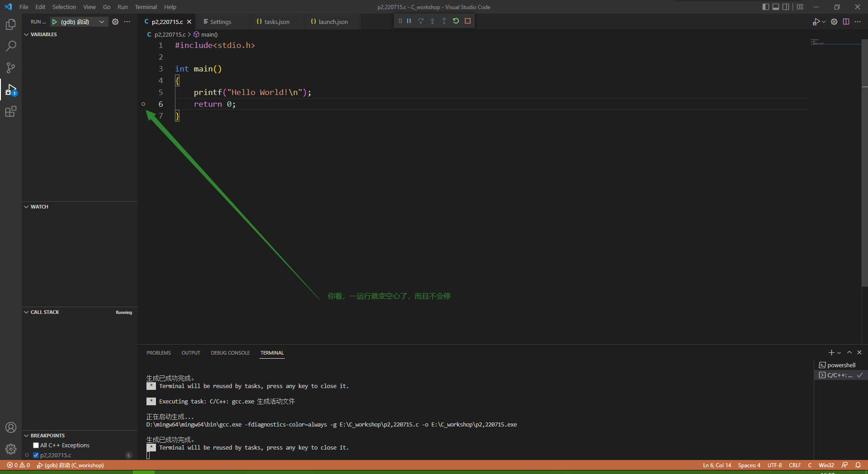Viewport: 868px width, 474px height.
Task: Open Customize Layout icon
Action: click(800, 7)
